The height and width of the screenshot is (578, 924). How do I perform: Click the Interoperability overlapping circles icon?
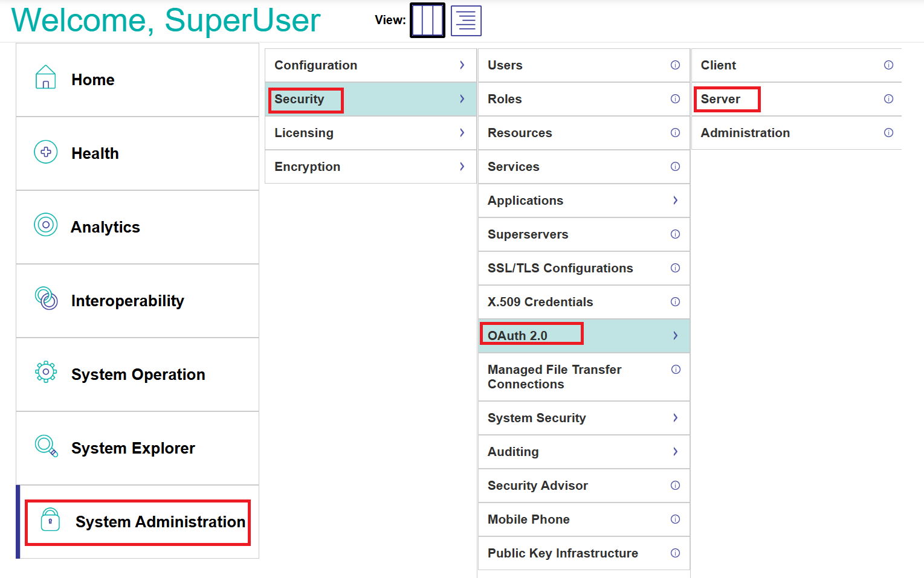point(47,298)
